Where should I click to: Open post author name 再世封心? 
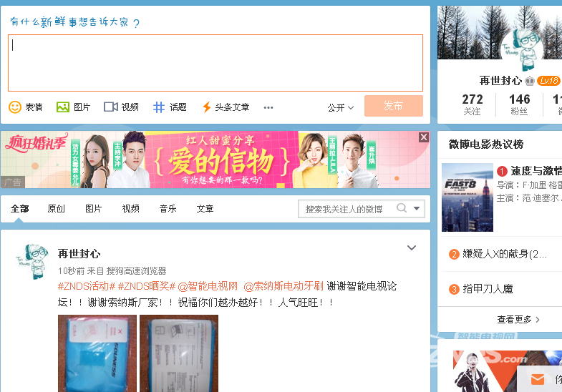tap(79, 254)
